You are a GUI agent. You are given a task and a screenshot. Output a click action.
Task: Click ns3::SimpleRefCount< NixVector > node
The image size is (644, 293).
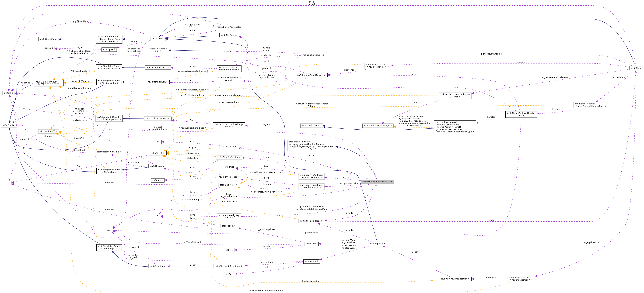(x=109, y=171)
